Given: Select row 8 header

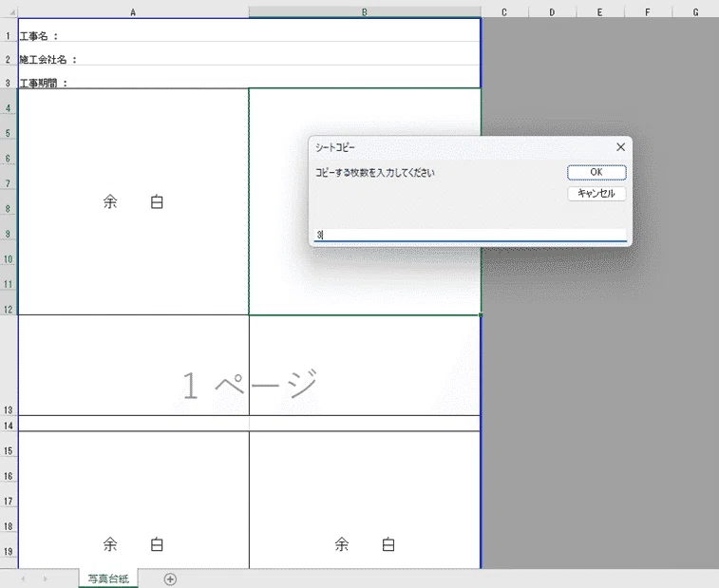Looking at the screenshot, I should click(x=9, y=202).
